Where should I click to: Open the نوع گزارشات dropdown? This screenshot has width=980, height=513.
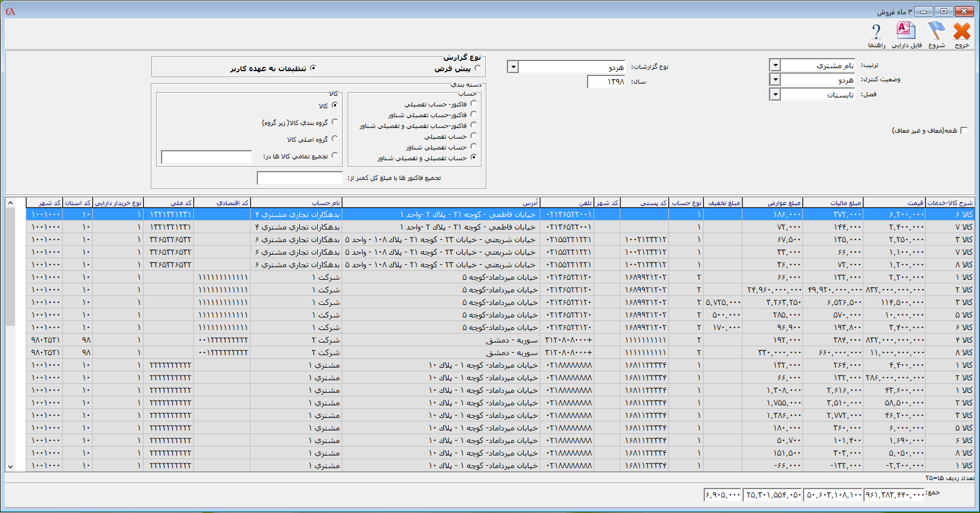513,67
